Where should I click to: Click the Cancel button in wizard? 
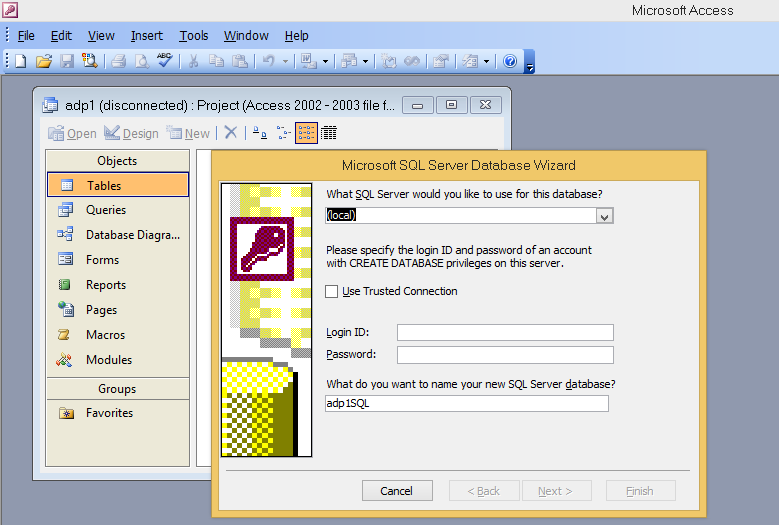tap(397, 491)
